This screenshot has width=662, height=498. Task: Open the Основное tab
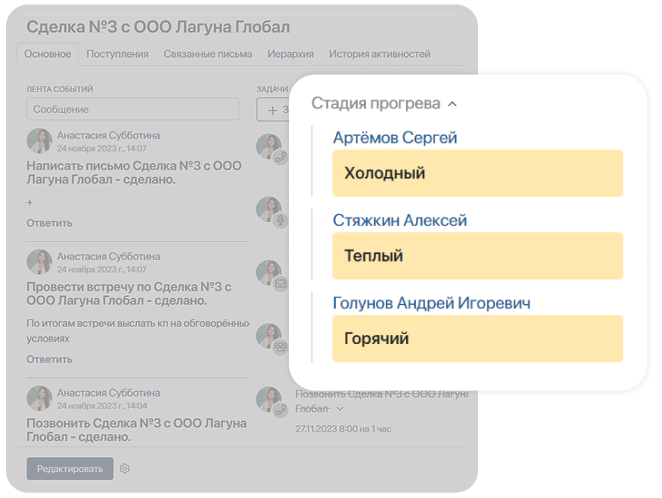click(x=47, y=54)
